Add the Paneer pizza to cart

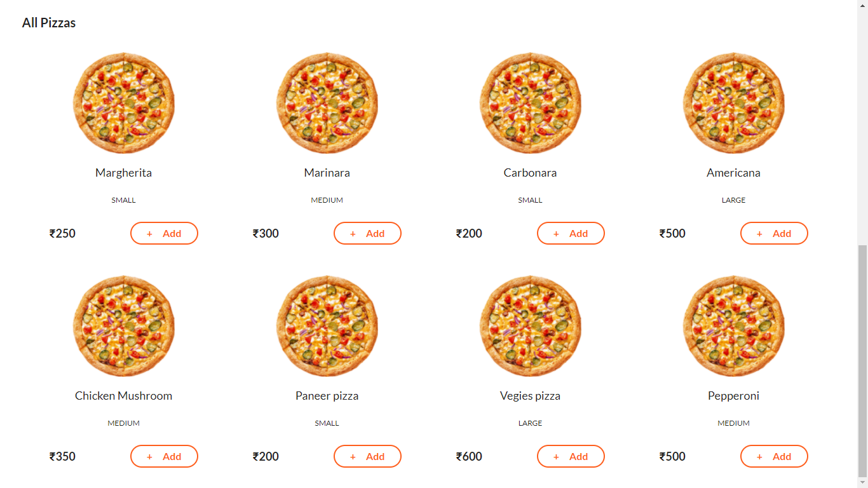point(367,456)
